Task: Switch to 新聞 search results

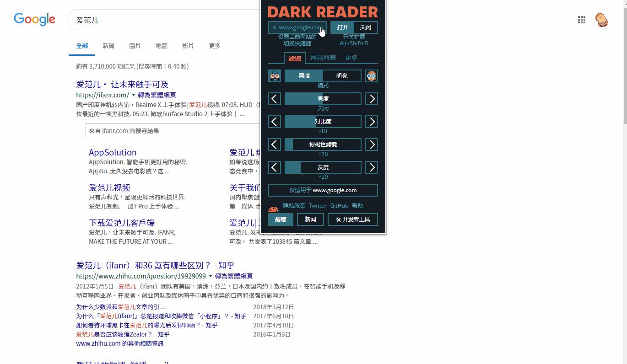Action: pyautogui.click(x=108, y=46)
